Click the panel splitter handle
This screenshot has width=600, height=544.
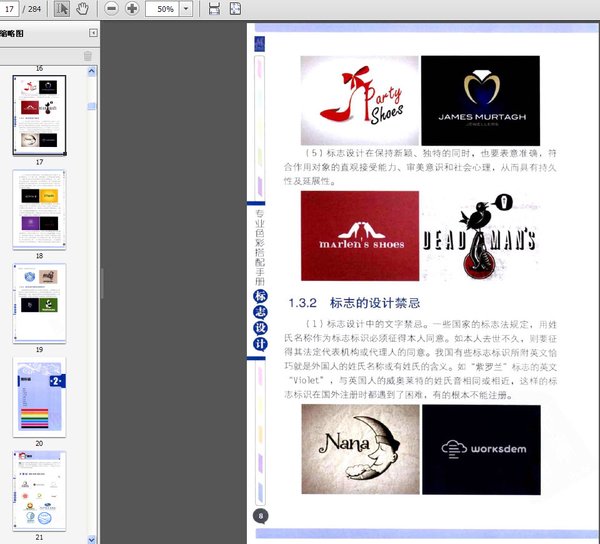[x=102, y=283]
